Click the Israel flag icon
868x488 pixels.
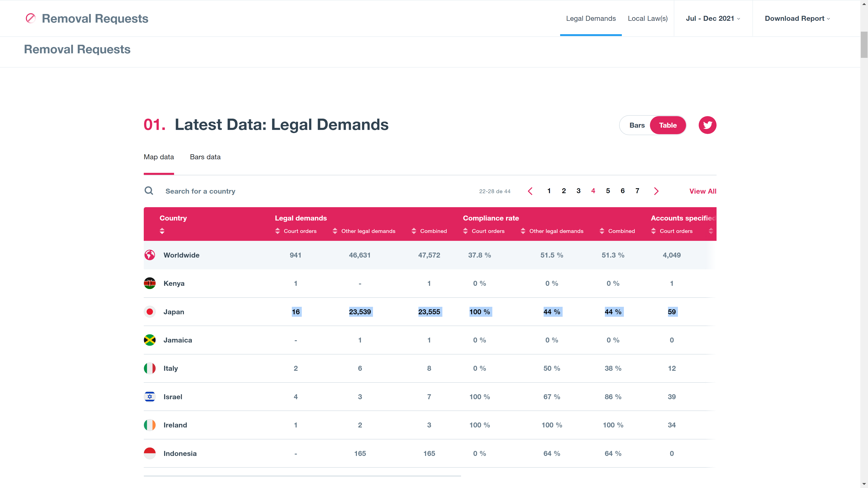tap(150, 397)
